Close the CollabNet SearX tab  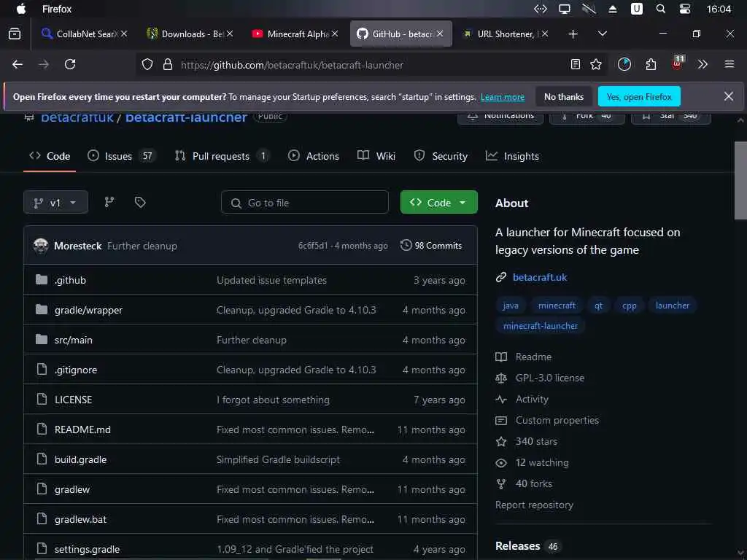click(x=124, y=34)
